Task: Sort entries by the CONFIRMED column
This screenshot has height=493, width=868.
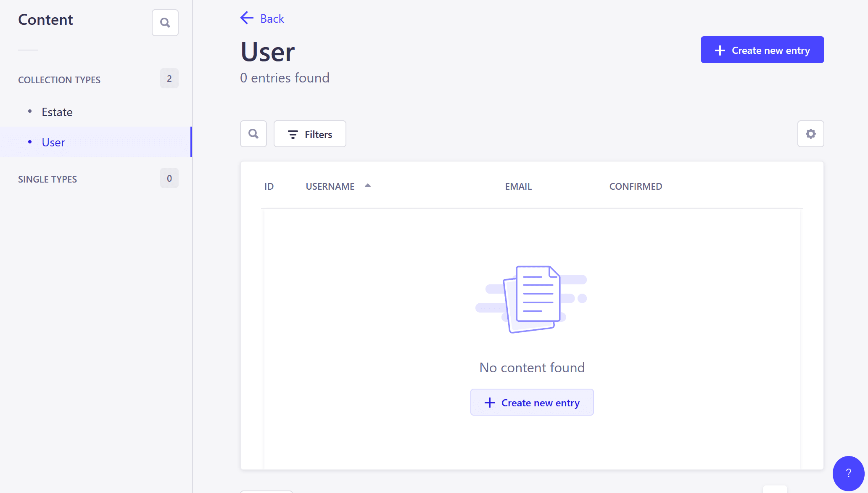Action: (636, 186)
